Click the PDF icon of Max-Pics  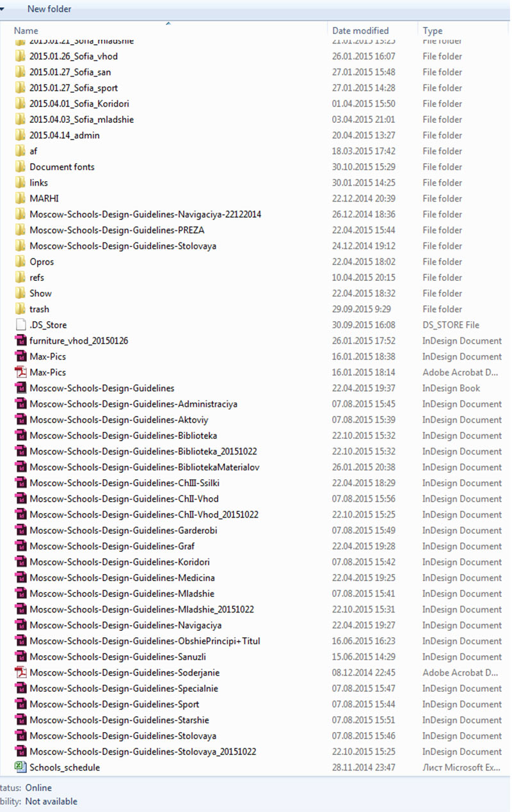pos(20,372)
